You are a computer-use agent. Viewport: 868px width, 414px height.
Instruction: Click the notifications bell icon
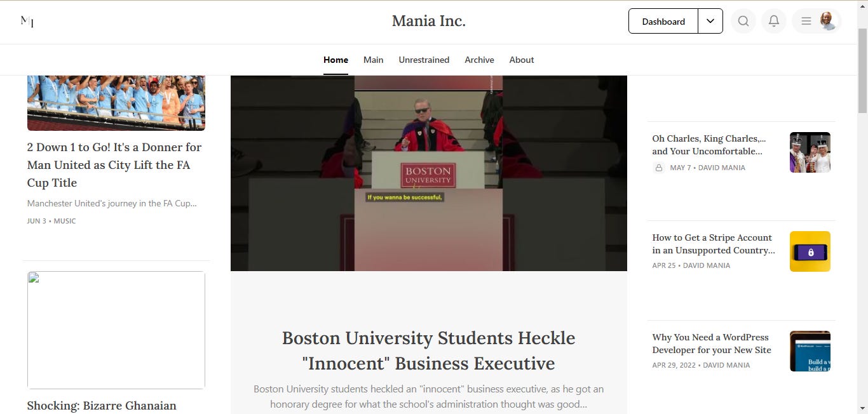(773, 21)
